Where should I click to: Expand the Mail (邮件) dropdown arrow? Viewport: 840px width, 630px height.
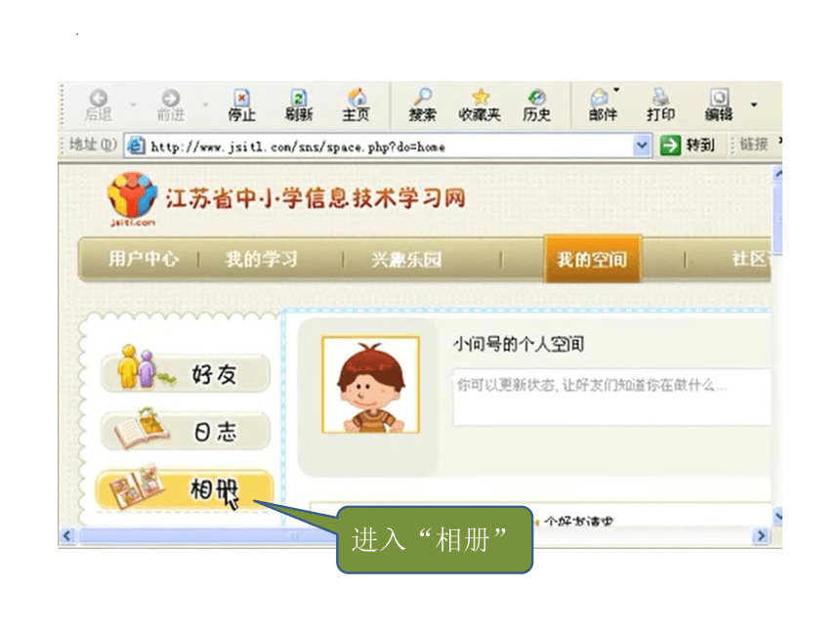(616, 90)
